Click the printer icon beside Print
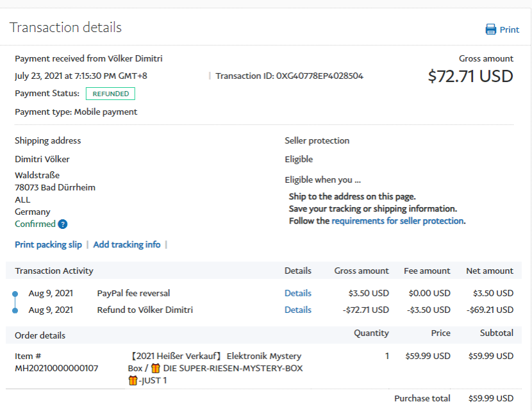Image resolution: width=532 pixels, height=411 pixels. tap(491, 29)
